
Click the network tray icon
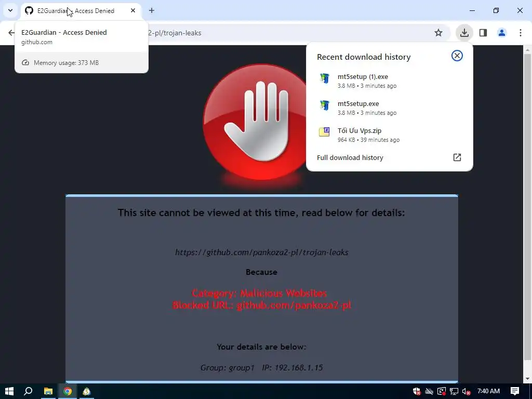tap(454, 391)
